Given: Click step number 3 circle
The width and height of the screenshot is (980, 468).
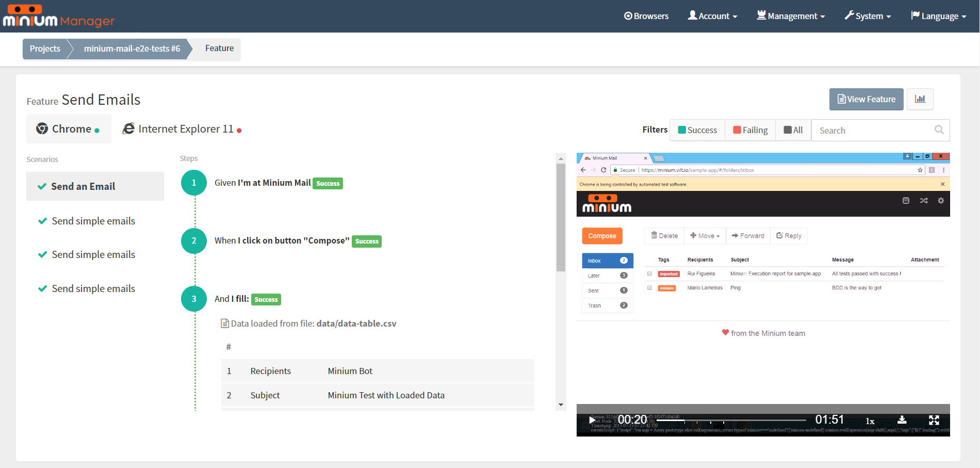Looking at the screenshot, I should [x=194, y=299].
